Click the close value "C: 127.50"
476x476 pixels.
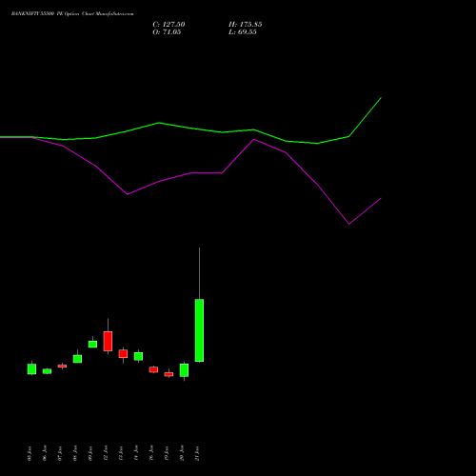coord(169,25)
